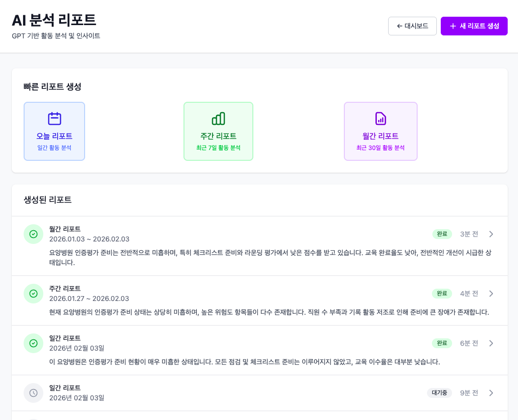Image resolution: width=518 pixels, height=420 pixels.
Task: Click the checkmark icon on completed 일간 리포트
Action: 33,343
